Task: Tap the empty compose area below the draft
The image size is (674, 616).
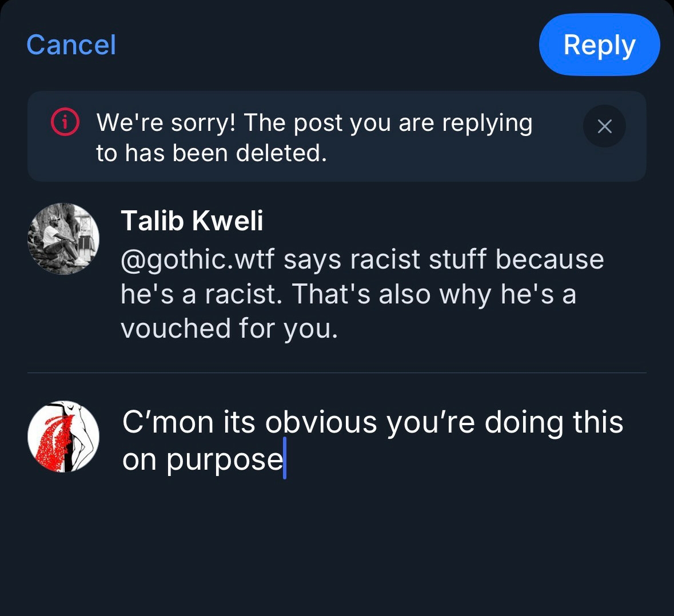Action: tap(372, 543)
